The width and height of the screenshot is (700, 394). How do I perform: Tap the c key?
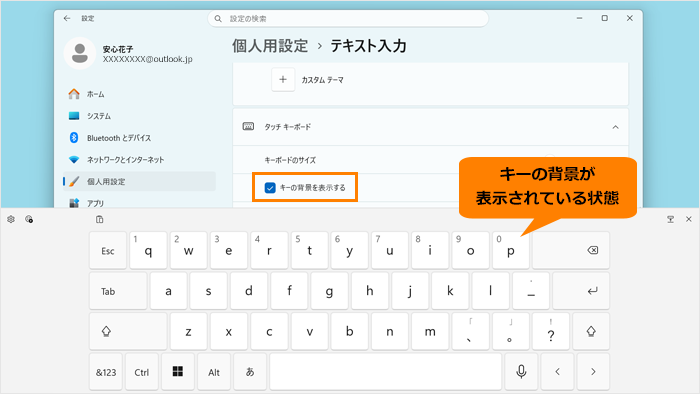pos(269,332)
